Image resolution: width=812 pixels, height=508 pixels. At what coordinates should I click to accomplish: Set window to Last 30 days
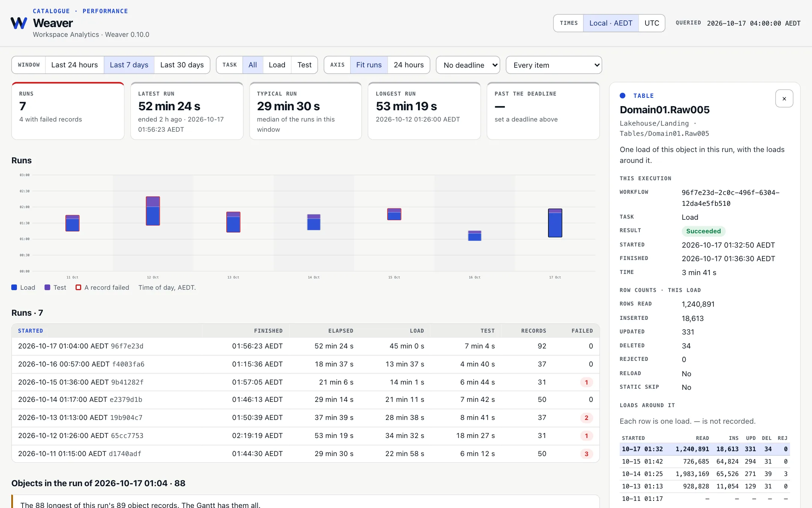pos(182,65)
